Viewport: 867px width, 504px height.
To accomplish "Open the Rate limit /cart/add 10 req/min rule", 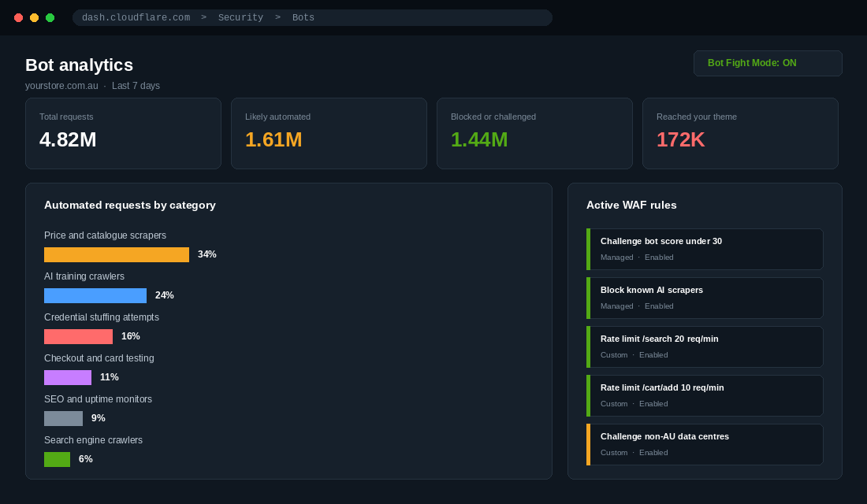I will click(705, 395).
